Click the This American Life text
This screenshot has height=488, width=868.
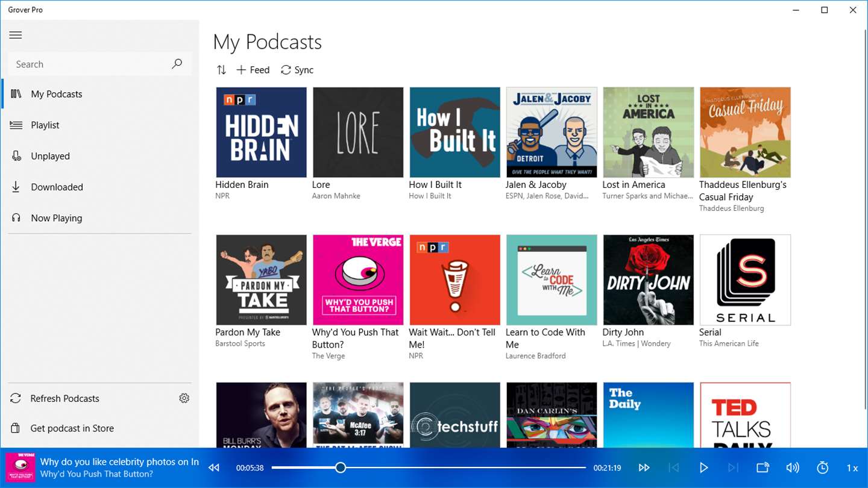[729, 343]
